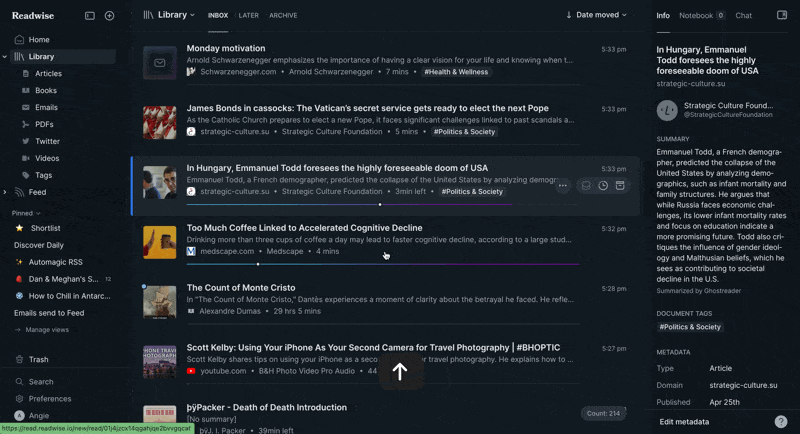Click Edit metadata
The width and height of the screenshot is (800, 434).
(684, 422)
